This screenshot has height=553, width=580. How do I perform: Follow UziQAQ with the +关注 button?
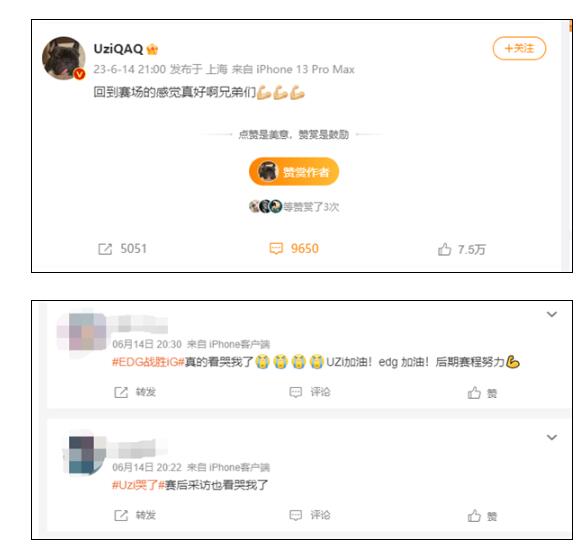[x=519, y=48]
